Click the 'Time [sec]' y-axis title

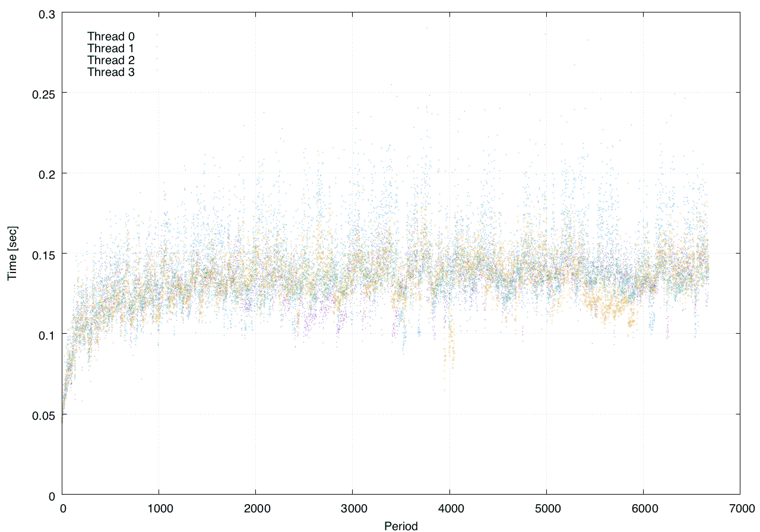click(x=12, y=254)
